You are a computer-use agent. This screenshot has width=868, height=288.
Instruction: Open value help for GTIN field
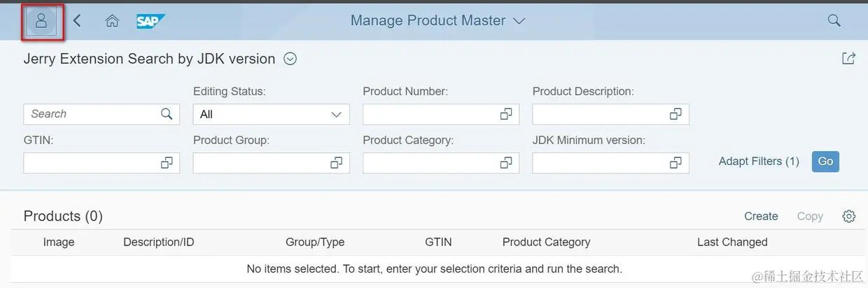click(x=167, y=163)
